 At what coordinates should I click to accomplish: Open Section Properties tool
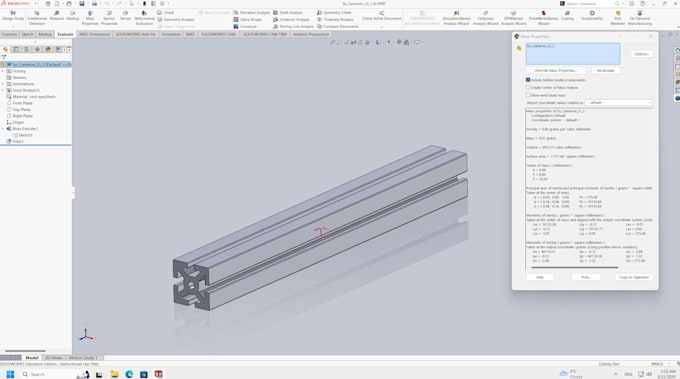(109, 17)
